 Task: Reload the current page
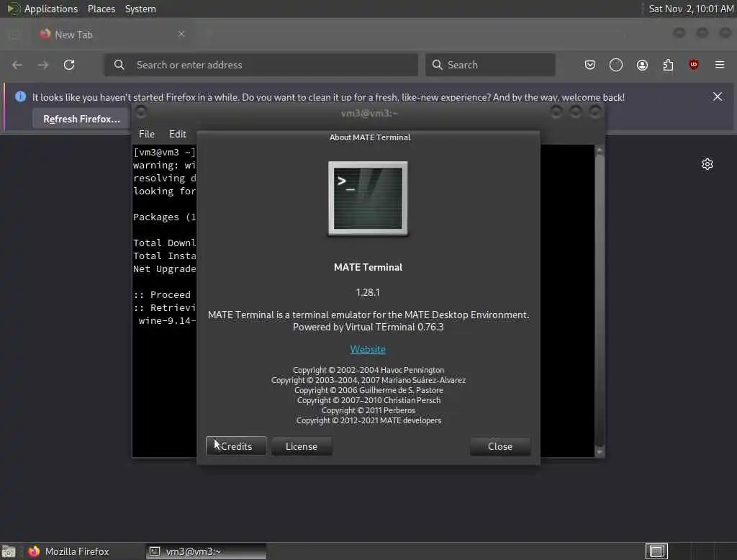69,65
